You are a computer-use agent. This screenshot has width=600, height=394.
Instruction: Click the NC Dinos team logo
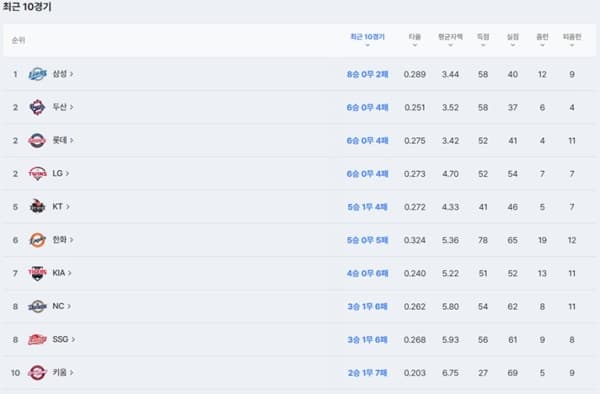pyautogui.click(x=38, y=306)
